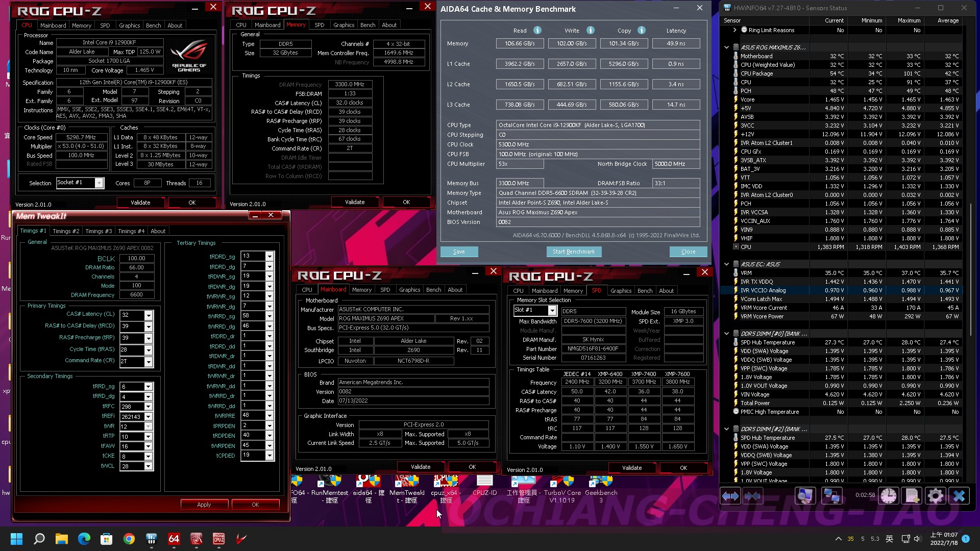980x551 pixels.
Task: Click HWiNFO two networked monitors icon
Action: coord(831,495)
